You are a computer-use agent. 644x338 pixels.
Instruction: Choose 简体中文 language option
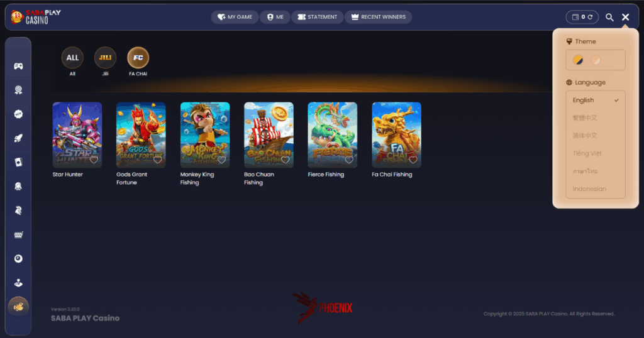[596, 135]
